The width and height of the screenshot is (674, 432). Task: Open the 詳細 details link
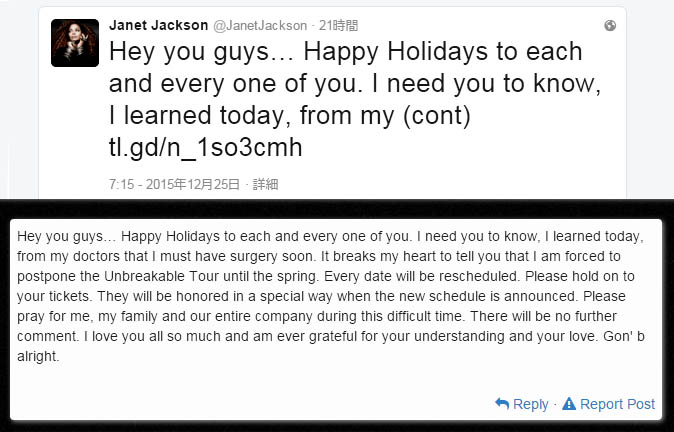tap(265, 184)
